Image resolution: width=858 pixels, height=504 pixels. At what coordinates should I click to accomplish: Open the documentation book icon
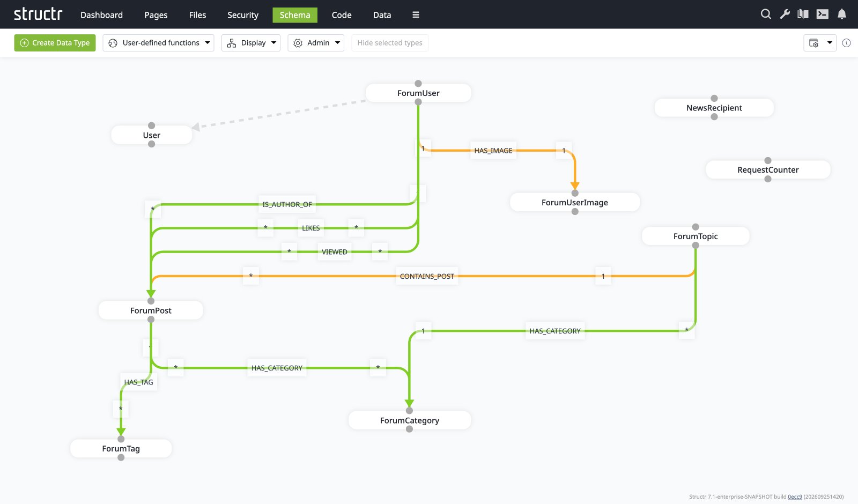(803, 14)
